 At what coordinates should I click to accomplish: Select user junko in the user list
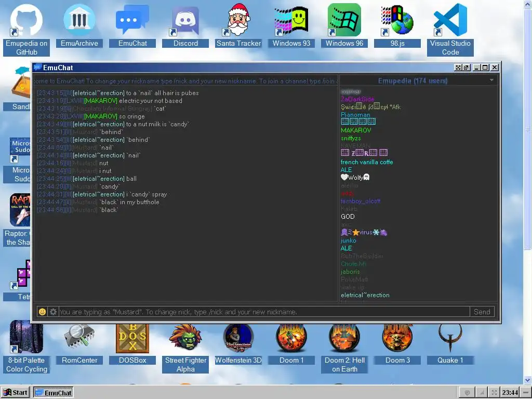pos(349,240)
